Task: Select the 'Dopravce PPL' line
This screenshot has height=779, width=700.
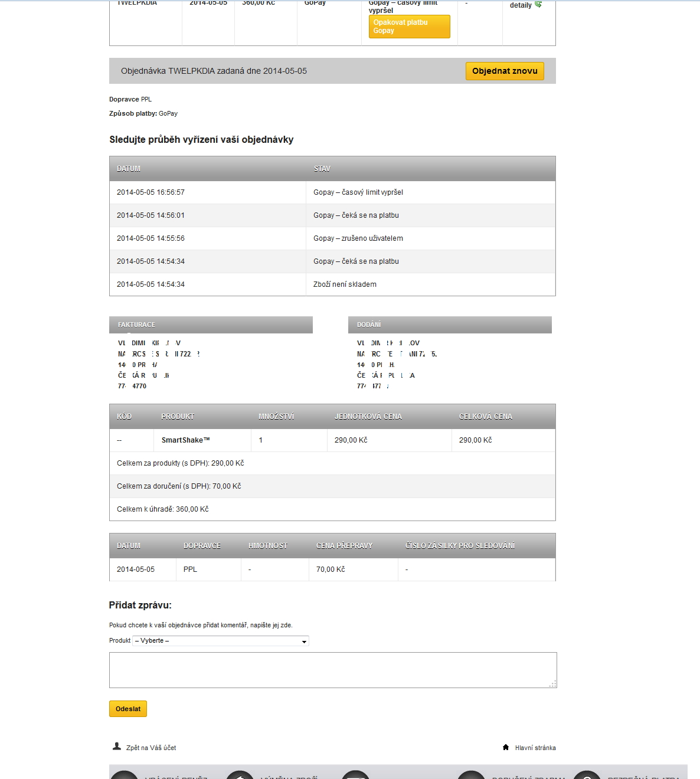Action: [130, 99]
